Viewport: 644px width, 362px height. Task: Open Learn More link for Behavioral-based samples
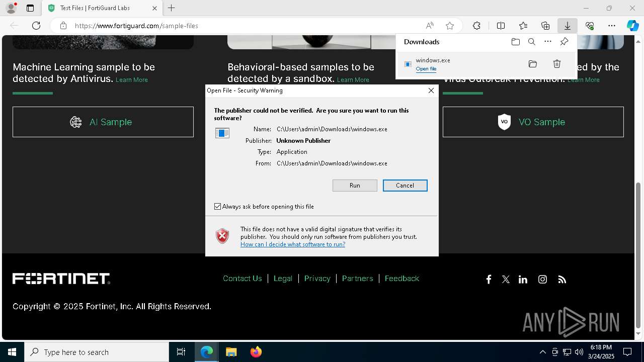click(x=353, y=80)
